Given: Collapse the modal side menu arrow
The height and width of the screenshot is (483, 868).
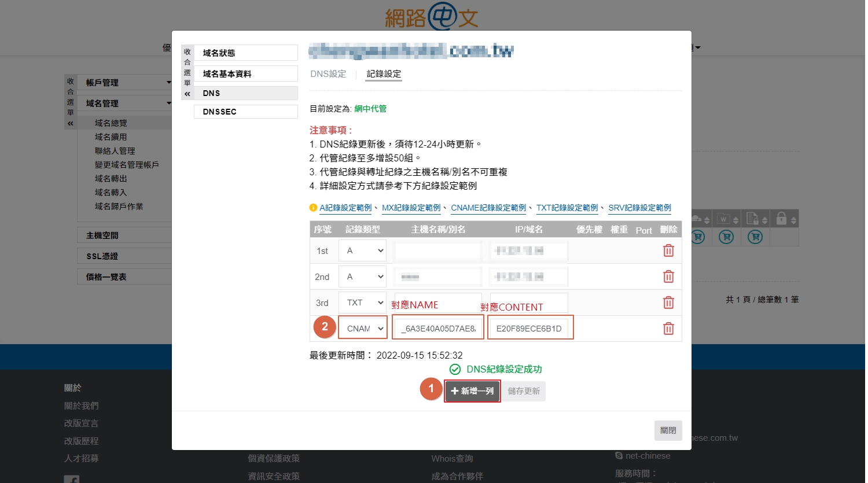Looking at the screenshot, I should (x=187, y=94).
